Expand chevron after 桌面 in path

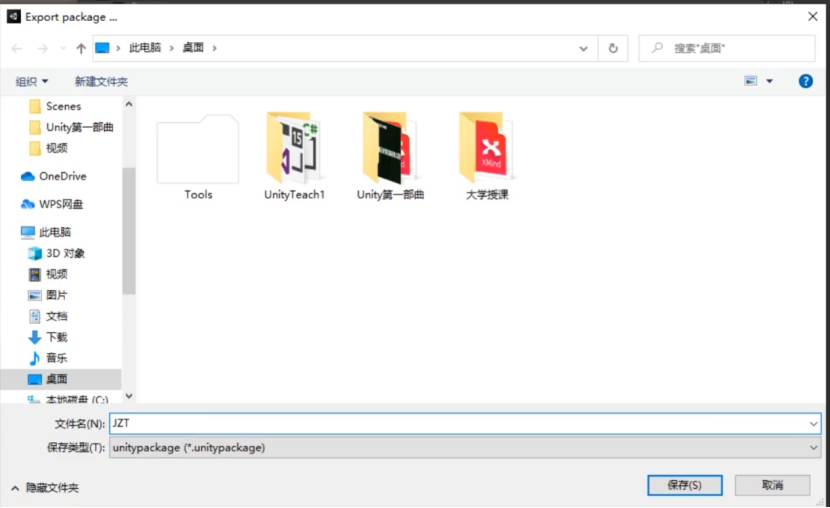214,48
